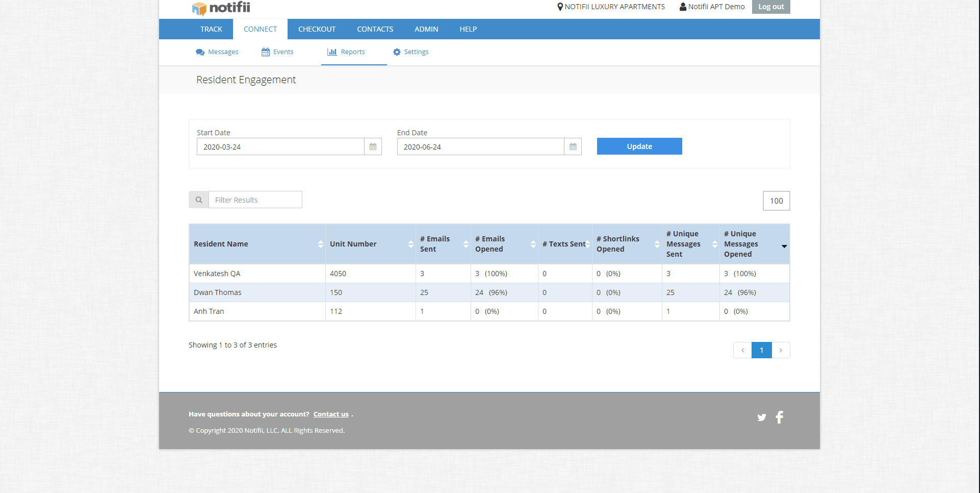Open the Contact us link

click(330, 414)
